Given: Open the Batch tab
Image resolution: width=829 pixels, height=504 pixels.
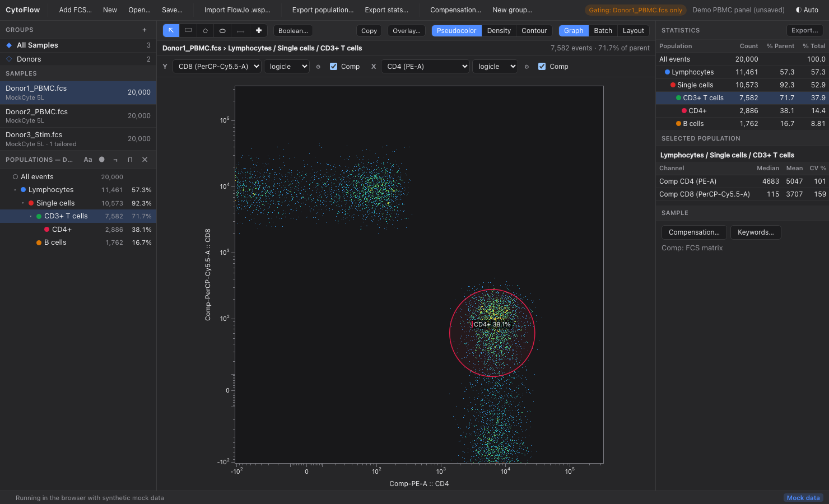Looking at the screenshot, I should coord(603,31).
